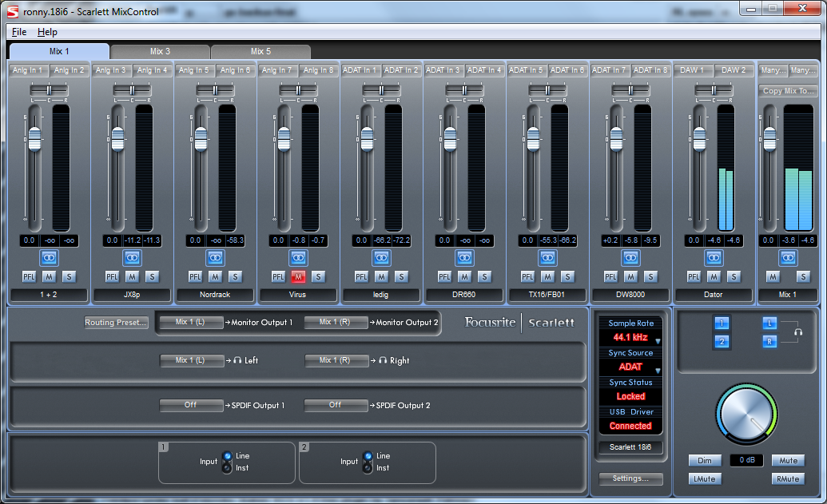Click the DW8000 channel name field

630,295
